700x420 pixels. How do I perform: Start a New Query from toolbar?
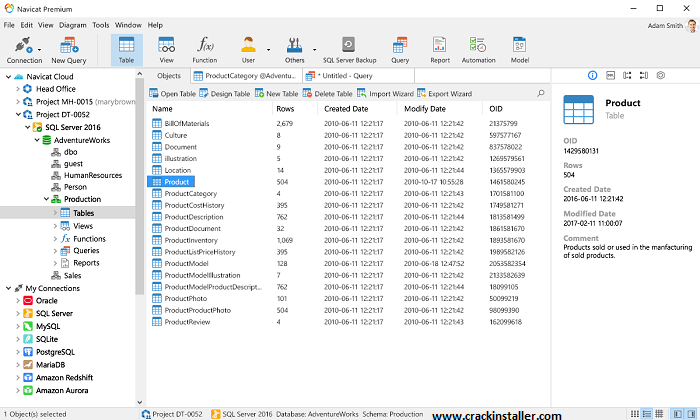pyautogui.click(x=68, y=50)
